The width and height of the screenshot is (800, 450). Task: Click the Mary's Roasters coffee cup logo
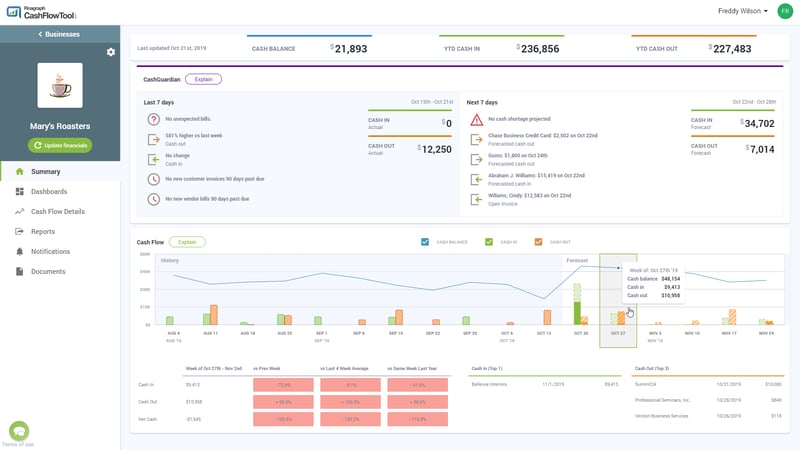click(60, 85)
